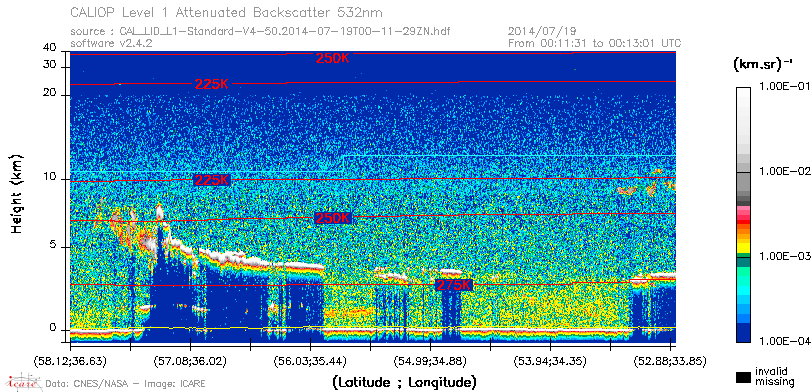This screenshot has height=392, width=811.
Task: Click the '275K' contour label
Action: pos(454,285)
